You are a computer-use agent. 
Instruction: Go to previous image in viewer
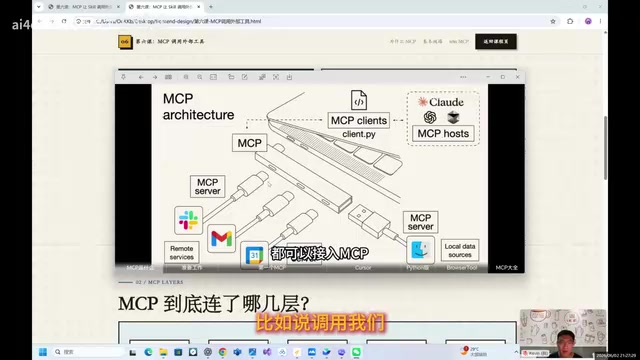tap(141, 77)
